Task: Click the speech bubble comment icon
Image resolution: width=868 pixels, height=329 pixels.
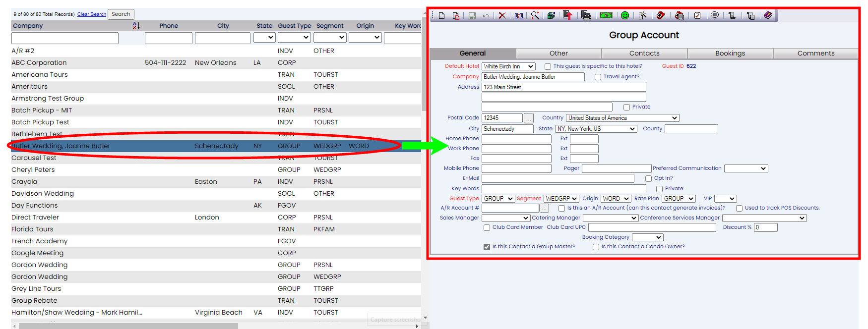Action: pos(715,16)
